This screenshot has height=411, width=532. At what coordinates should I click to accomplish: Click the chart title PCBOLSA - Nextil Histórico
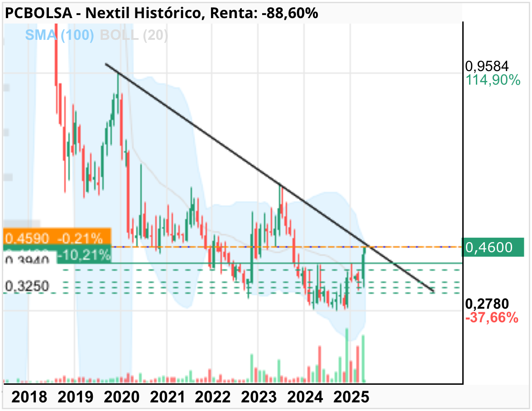click(x=103, y=13)
